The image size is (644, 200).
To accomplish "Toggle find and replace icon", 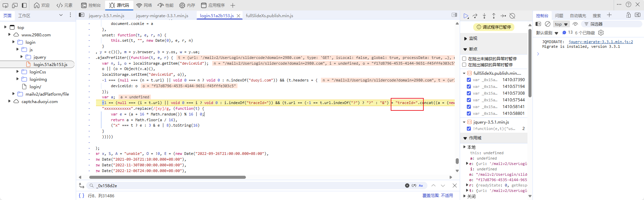I will tap(82, 186).
